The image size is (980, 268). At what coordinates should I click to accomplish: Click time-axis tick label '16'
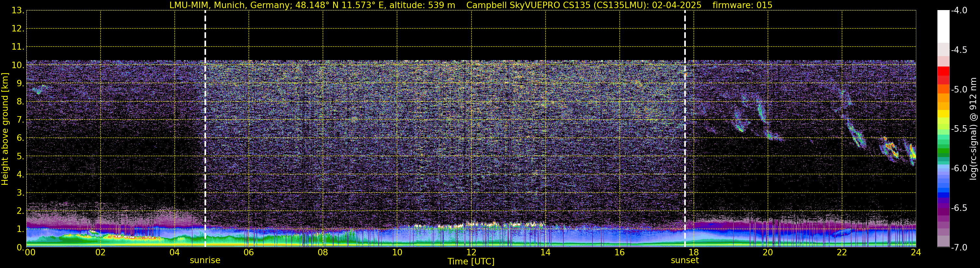point(620,252)
